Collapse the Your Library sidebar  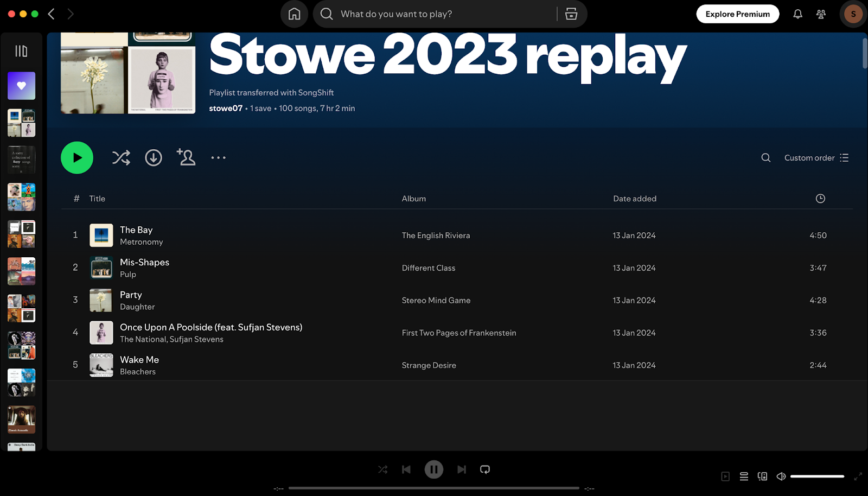coord(21,50)
